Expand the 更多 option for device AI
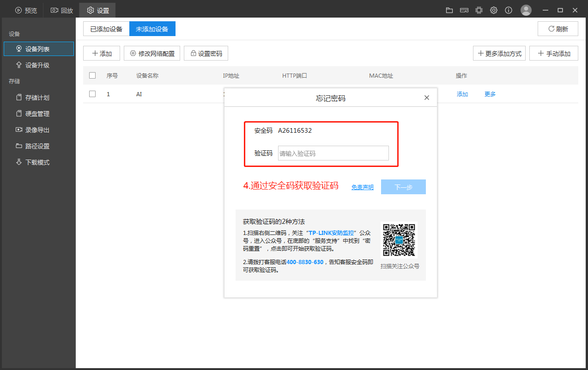588x370 pixels. tap(490, 94)
